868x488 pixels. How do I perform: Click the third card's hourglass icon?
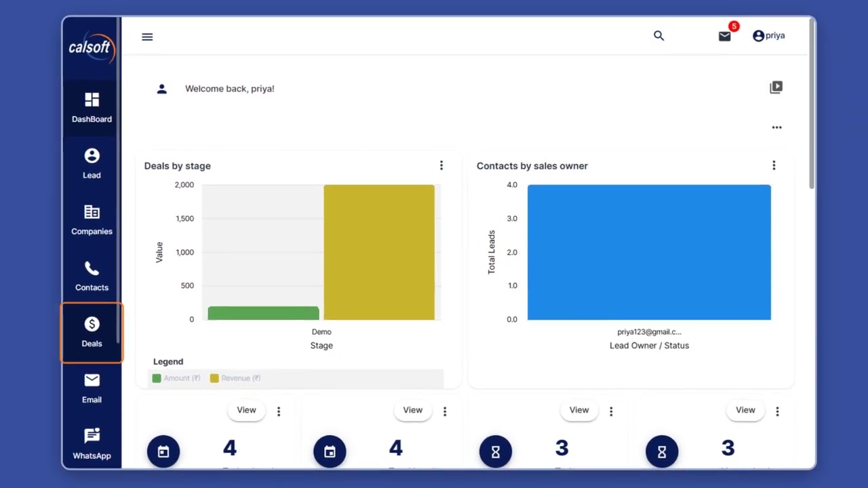tap(496, 451)
